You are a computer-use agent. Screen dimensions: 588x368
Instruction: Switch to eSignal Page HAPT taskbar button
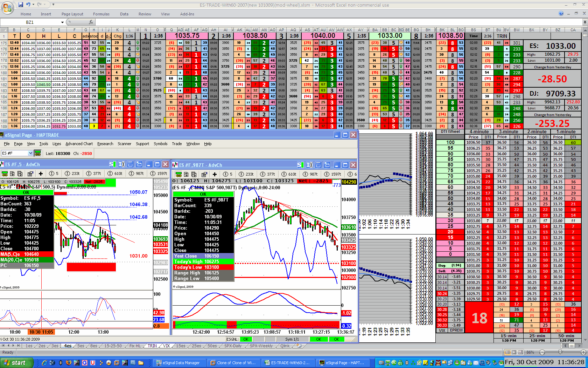coord(342,363)
